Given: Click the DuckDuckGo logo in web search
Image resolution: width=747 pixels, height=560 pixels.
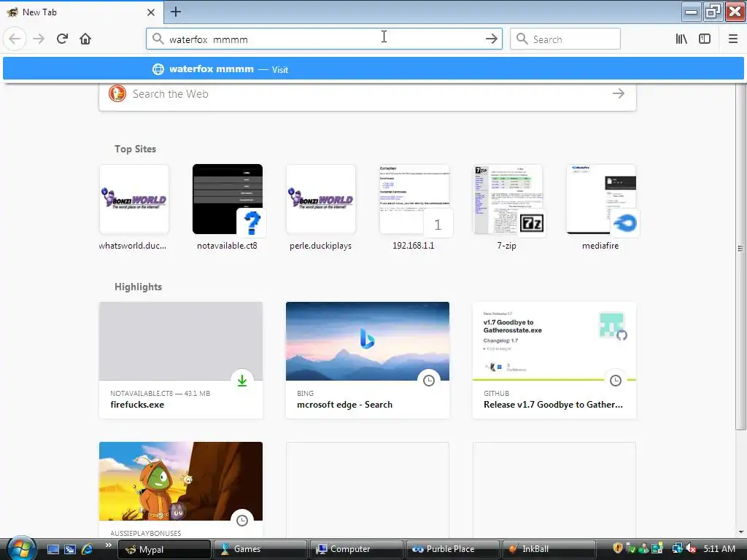Looking at the screenshot, I should (x=117, y=93).
